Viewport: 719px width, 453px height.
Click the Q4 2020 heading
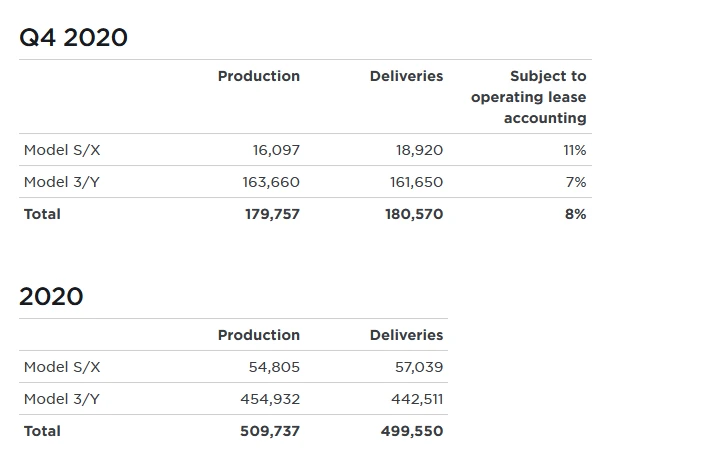(74, 38)
